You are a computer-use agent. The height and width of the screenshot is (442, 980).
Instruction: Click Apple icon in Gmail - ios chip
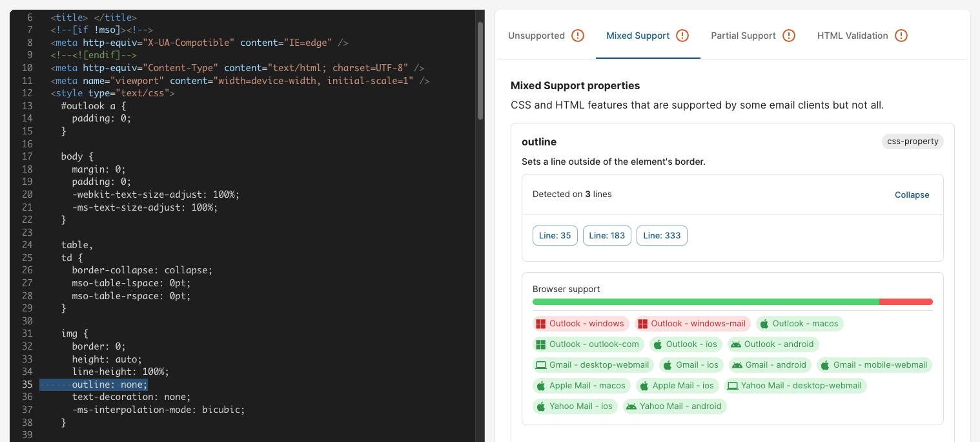click(x=668, y=365)
